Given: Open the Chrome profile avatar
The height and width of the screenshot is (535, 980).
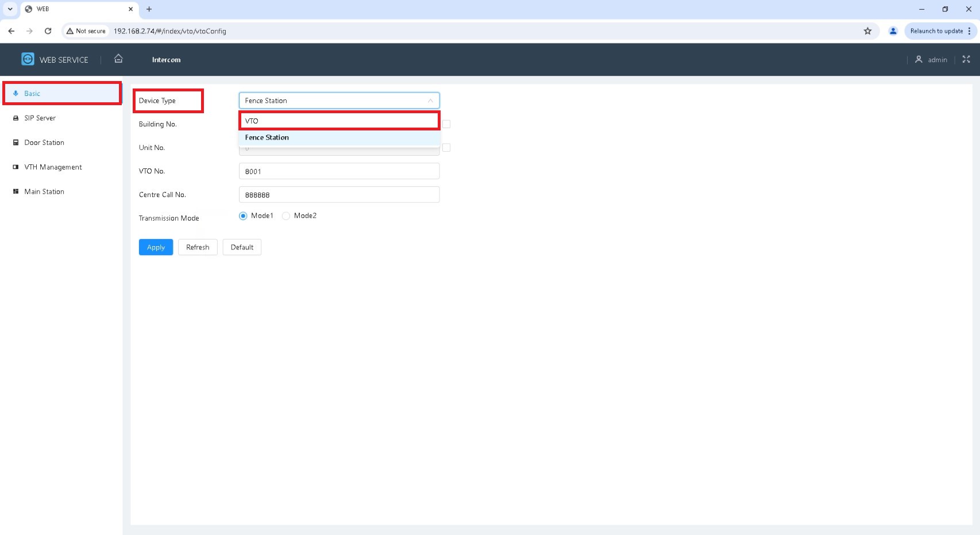Looking at the screenshot, I should coord(893,31).
